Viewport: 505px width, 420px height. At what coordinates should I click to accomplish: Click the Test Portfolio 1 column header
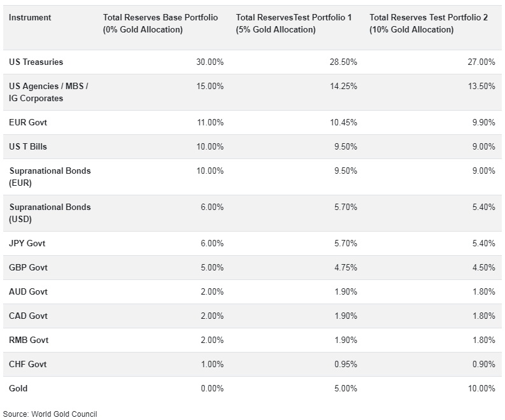point(293,24)
